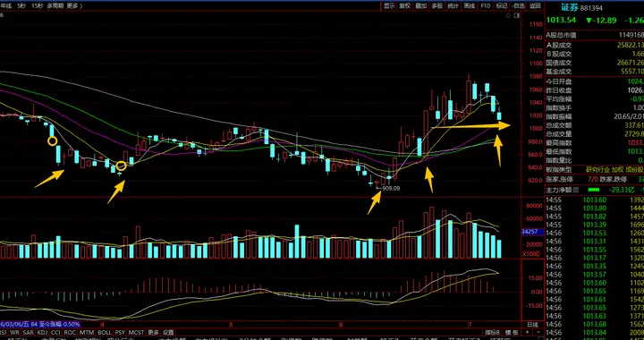Image resolution: width=644 pixels, height=340 pixels.
Task: Click the square panel icon beside the diamond
Action: pyautogui.click(x=516, y=15)
